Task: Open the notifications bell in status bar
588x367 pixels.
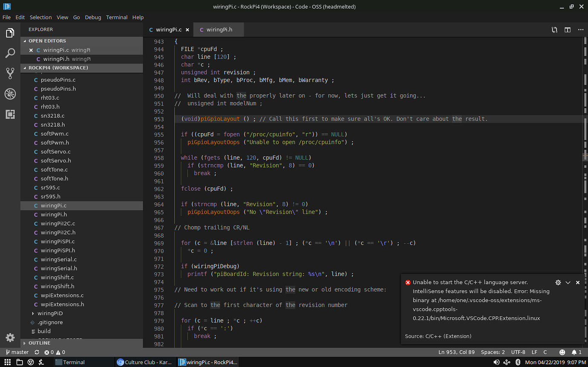Action: pos(576,352)
